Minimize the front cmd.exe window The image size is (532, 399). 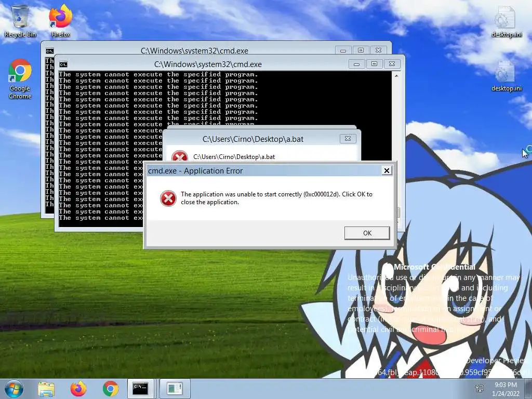click(356, 64)
